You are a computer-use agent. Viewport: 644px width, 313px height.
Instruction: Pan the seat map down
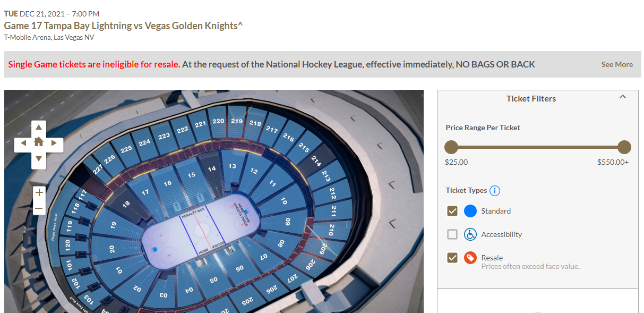tap(39, 158)
